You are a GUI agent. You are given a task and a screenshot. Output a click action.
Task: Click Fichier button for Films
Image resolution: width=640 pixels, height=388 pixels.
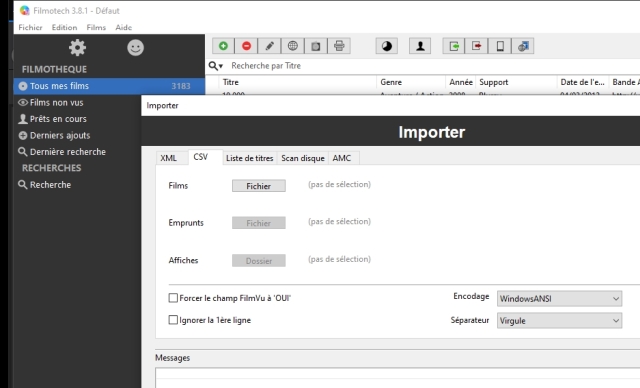(259, 186)
